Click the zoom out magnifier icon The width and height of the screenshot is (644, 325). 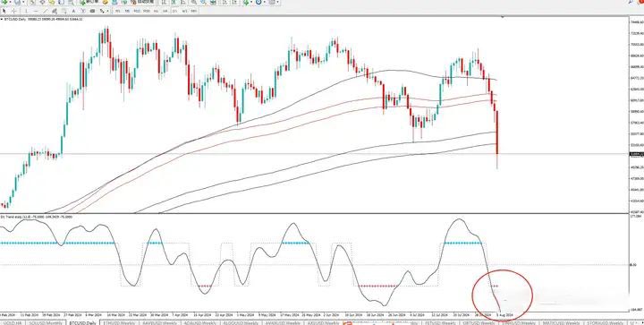(x=203, y=2)
